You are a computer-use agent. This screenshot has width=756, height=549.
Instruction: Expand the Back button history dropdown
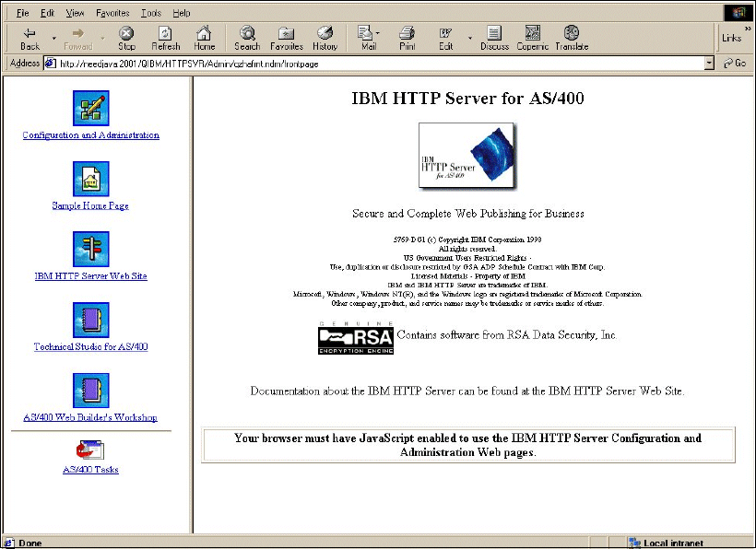pyautogui.click(x=53, y=39)
